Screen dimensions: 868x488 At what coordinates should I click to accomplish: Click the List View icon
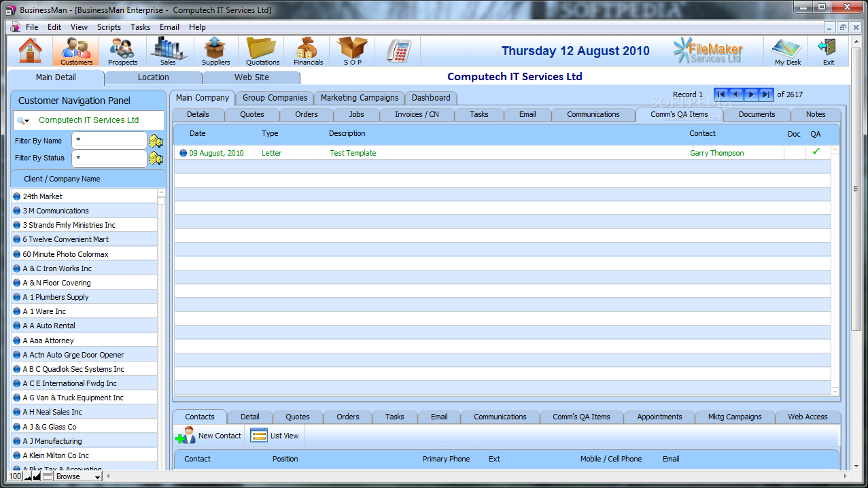[x=258, y=436]
